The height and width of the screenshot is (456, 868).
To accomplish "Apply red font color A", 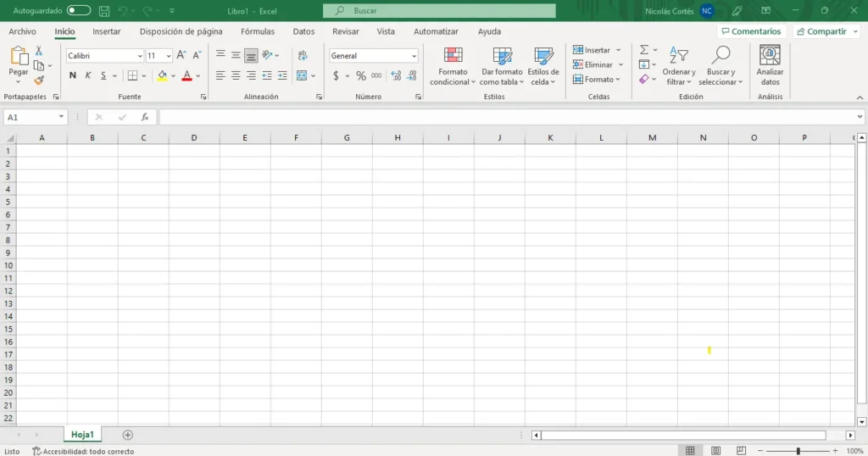I will 186,75.
